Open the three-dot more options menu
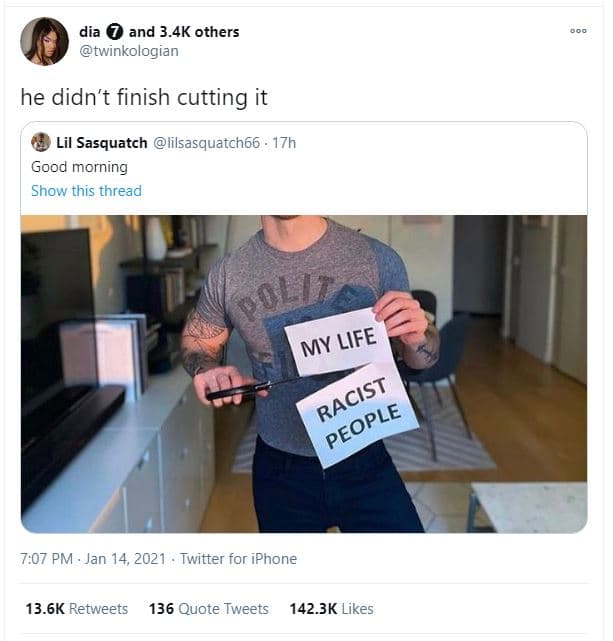 (578, 32)
